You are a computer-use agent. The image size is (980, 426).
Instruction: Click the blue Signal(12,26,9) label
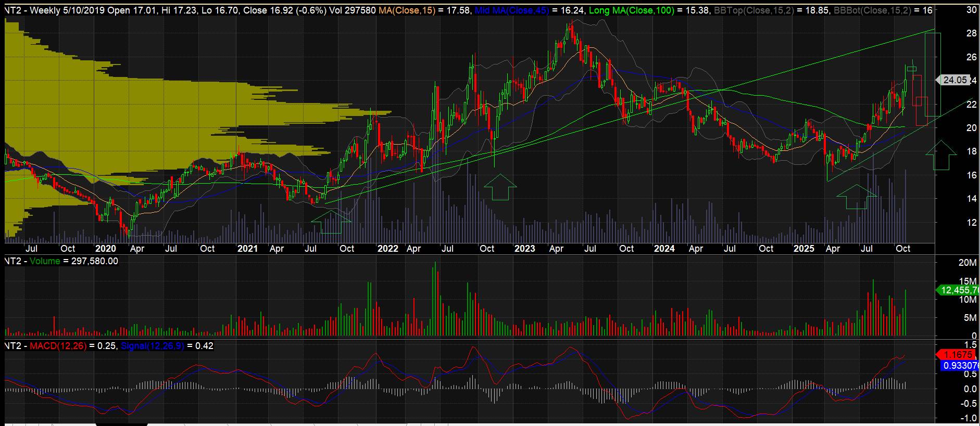152,346
